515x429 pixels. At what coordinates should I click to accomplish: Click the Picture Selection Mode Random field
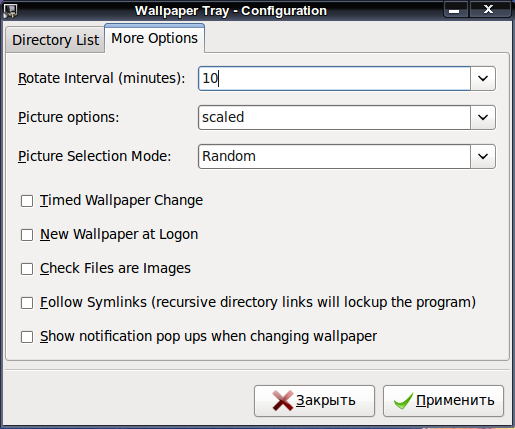[x=334, y=156]
